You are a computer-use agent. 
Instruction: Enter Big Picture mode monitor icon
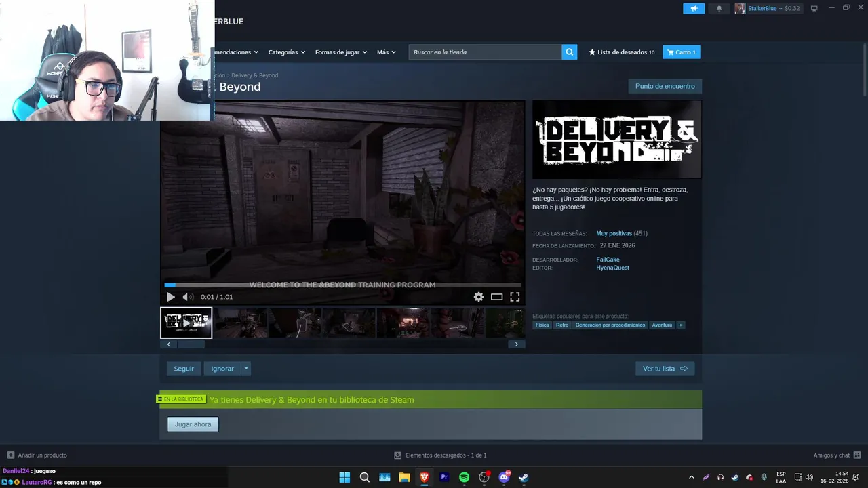tap(814, 8)
